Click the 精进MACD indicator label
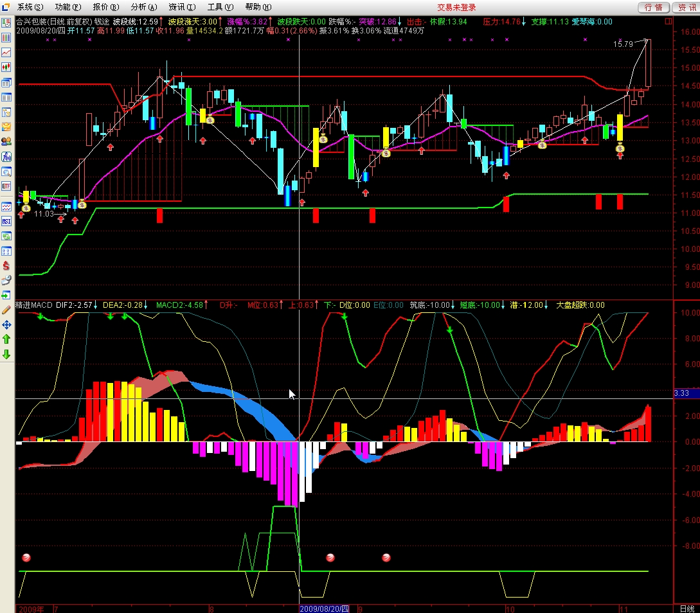The height and width of the screenshot is (613, 700). click(x=34, y=305)
